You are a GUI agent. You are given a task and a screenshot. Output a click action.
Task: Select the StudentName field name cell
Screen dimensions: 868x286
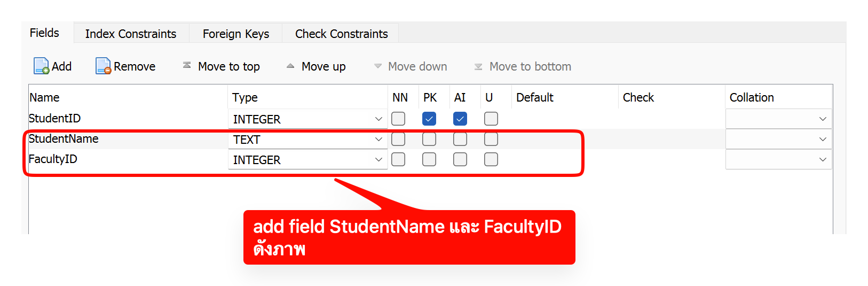click(64, 139)
